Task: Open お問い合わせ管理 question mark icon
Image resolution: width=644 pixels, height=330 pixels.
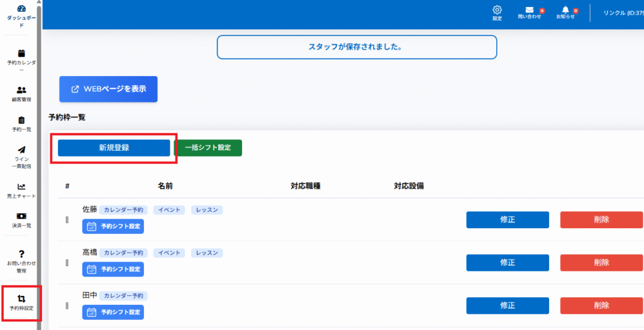Action: coord(21,253)
